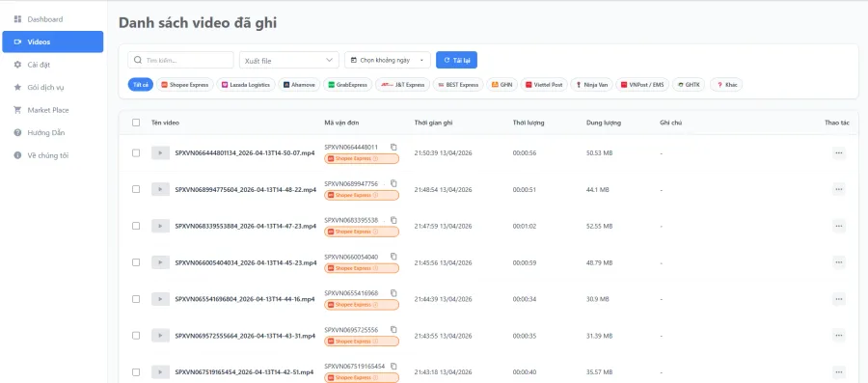Click the Thời lượng column header
The height and width of the screenshot is (383, 868).
529,123
